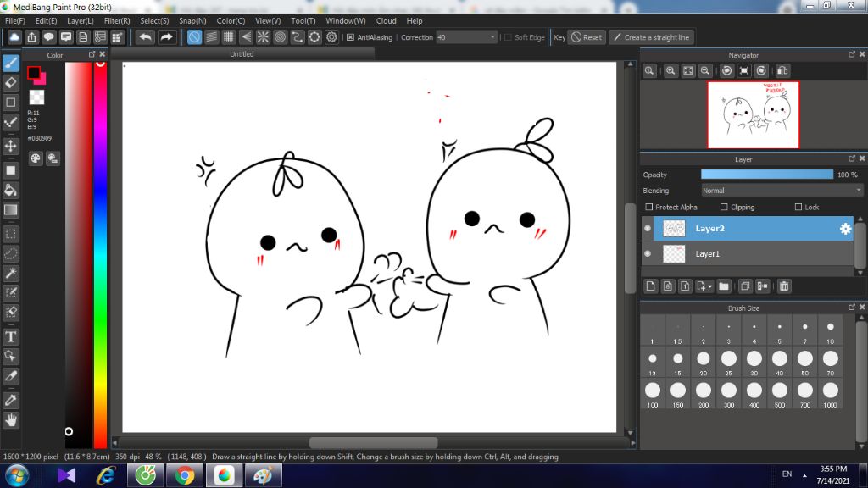Create a new layer
The width and height of the screenshot is (868, 488).
click(x=650, y=286)
